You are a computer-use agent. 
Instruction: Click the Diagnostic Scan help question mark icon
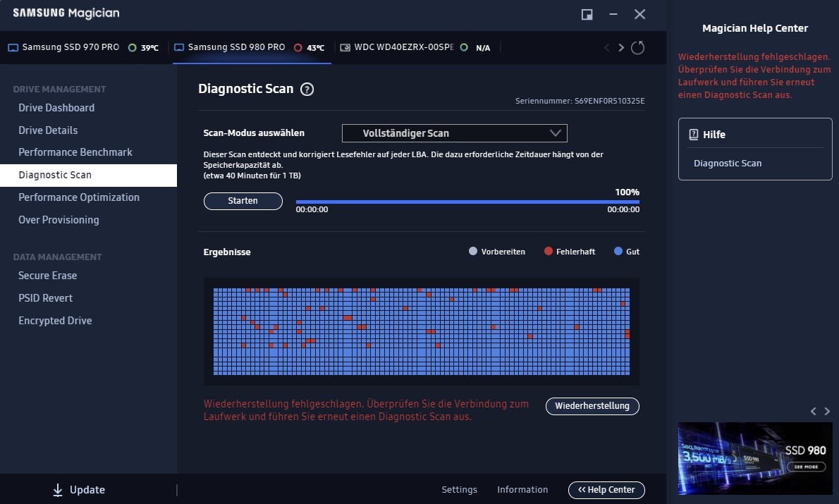tap(307, 90)
